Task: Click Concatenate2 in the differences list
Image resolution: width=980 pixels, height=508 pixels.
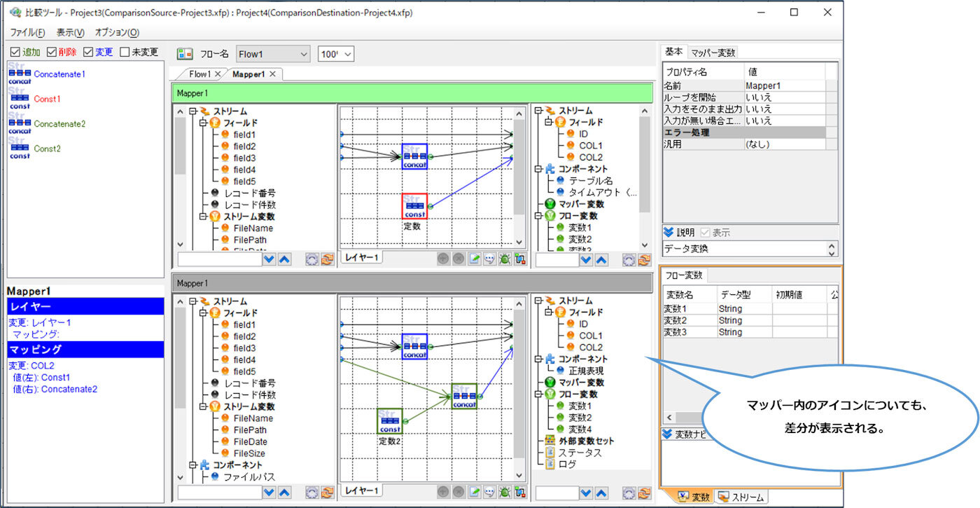Action: point(59,124)
